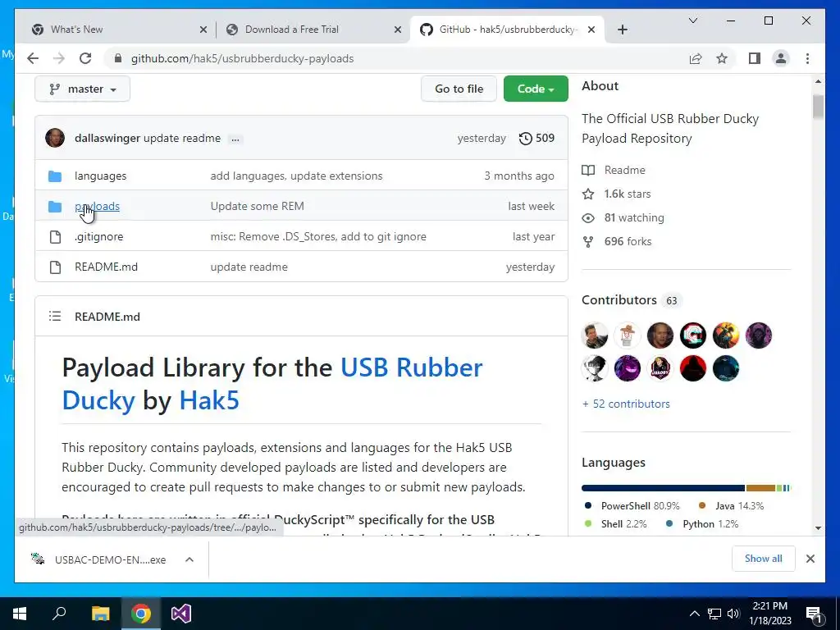Viewport: 840px width, 630px height.
Task: Expand the green Code dropdown
Action: click(536, 89)
